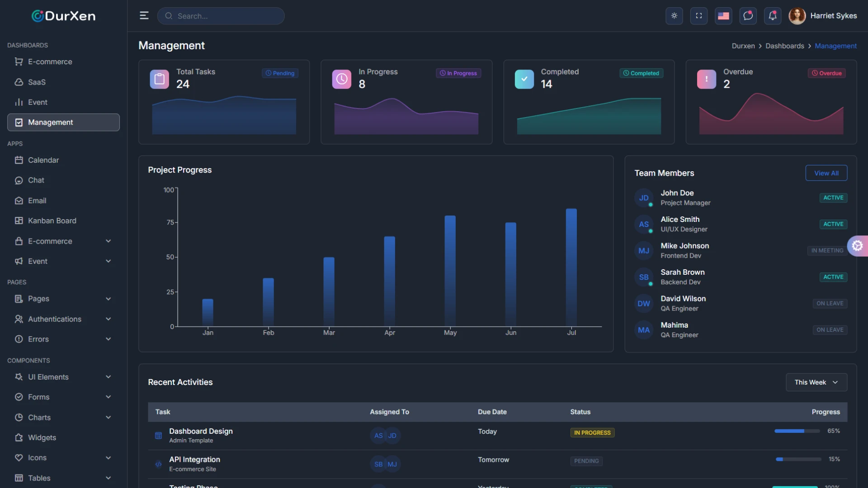Expand the E-commerce apps submenu chevron
This screenshot has width=868, height=488.
(x=108, y=241)
